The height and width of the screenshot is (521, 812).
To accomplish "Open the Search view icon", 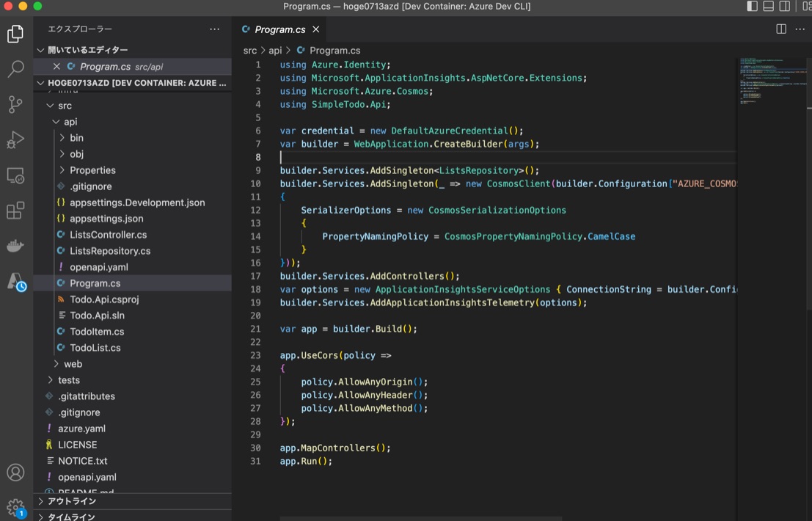I will point(16,69).
